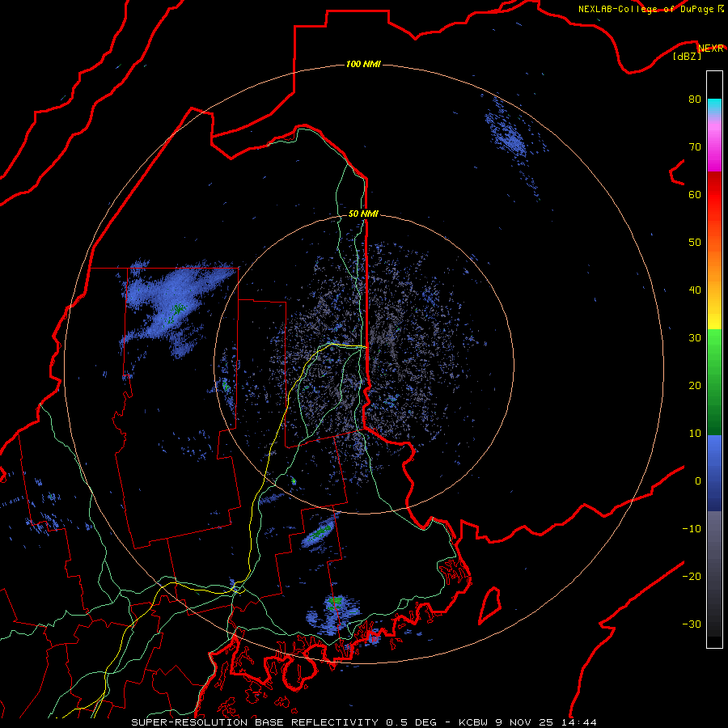Click the 30 value on color scale

(x=695, y=337)
